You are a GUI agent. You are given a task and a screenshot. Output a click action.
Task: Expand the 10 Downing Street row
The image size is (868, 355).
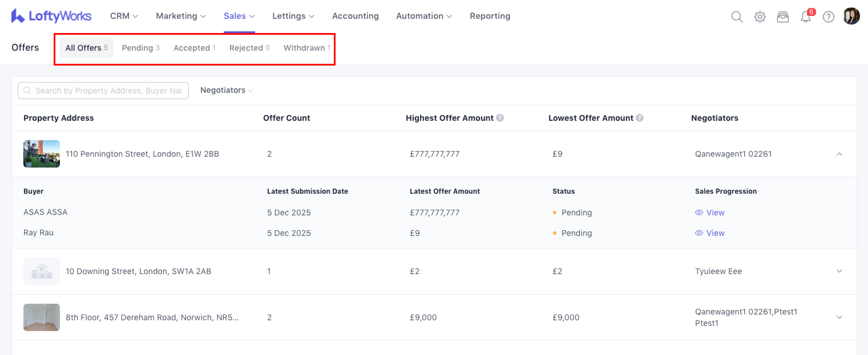tap(839, 271)
